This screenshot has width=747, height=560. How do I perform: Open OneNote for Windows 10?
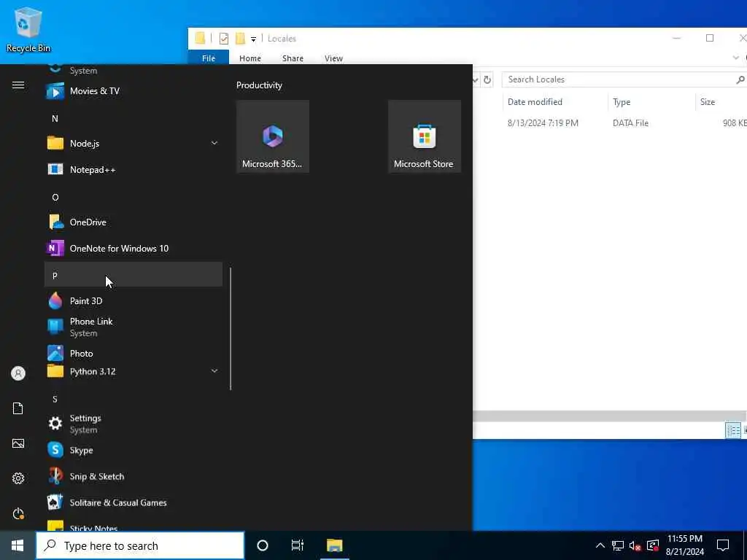[133, 248]
